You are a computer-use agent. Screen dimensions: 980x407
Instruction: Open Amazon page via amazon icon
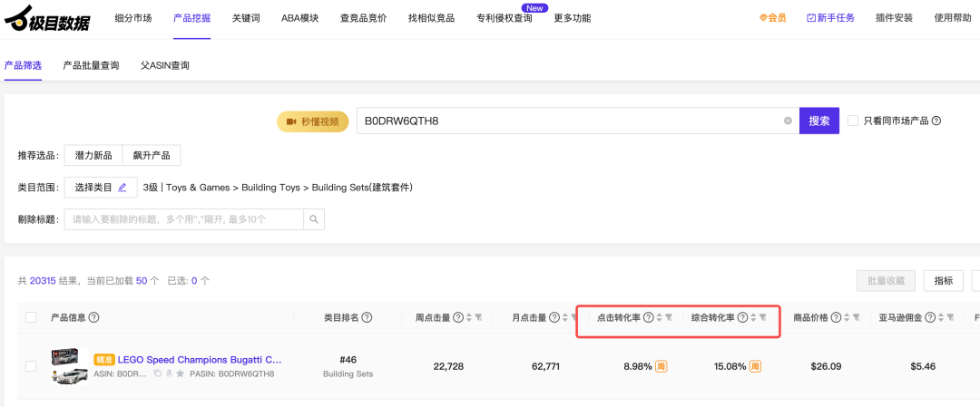(169, 374)
